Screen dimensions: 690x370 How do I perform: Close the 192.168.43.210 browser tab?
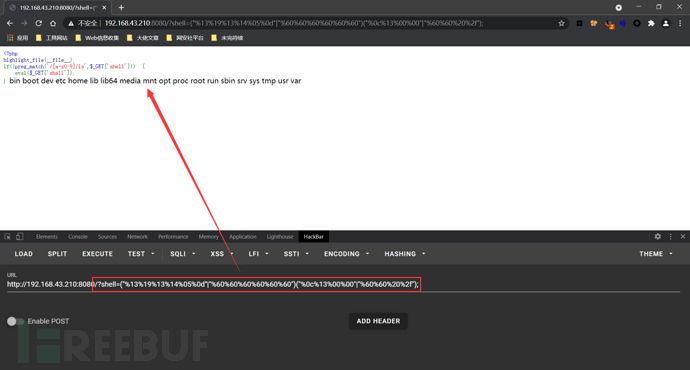[104, 7]
